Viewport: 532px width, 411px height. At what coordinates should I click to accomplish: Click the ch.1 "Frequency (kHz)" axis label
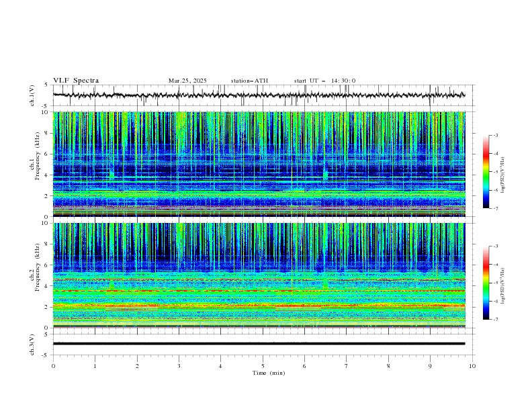pyautogui.click(x=38, y=156)
